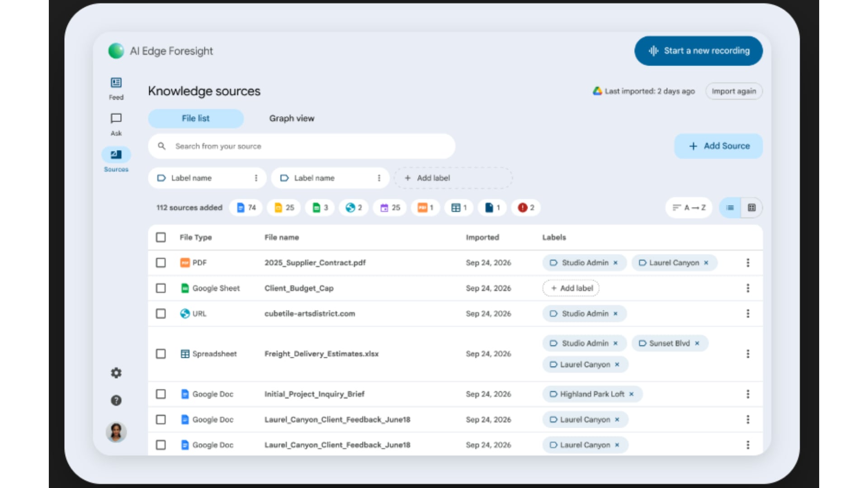Check the cubetile-artsdistrict.com row checkbox
868x488 pixels.
160,314
